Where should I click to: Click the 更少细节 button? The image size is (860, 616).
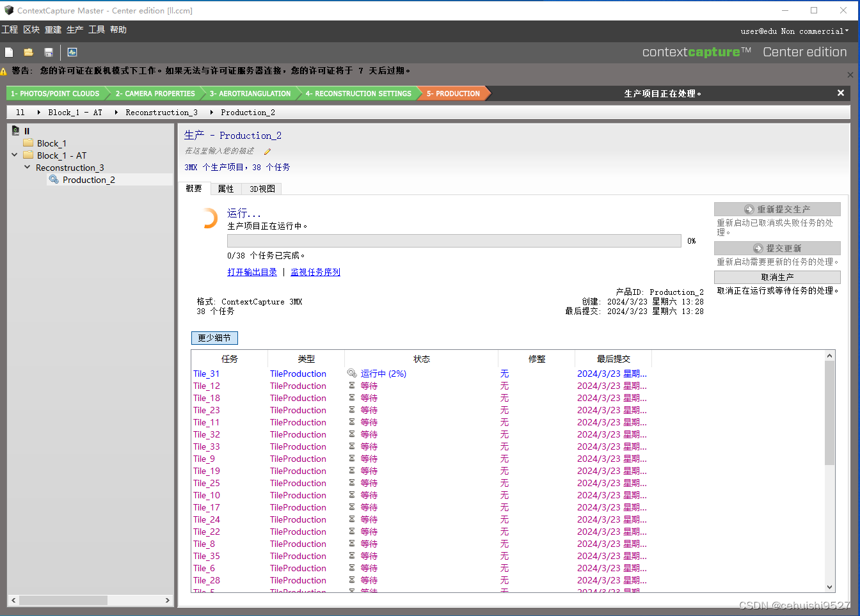[x=214, y=338]
